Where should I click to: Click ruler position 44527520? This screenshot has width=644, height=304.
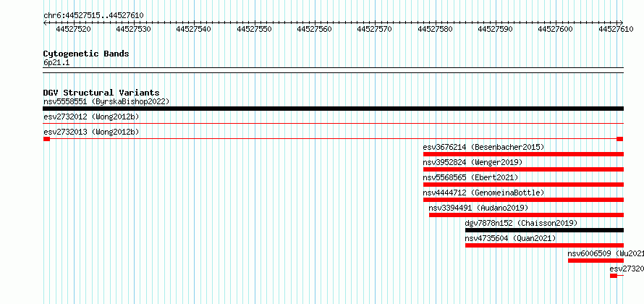73,29
